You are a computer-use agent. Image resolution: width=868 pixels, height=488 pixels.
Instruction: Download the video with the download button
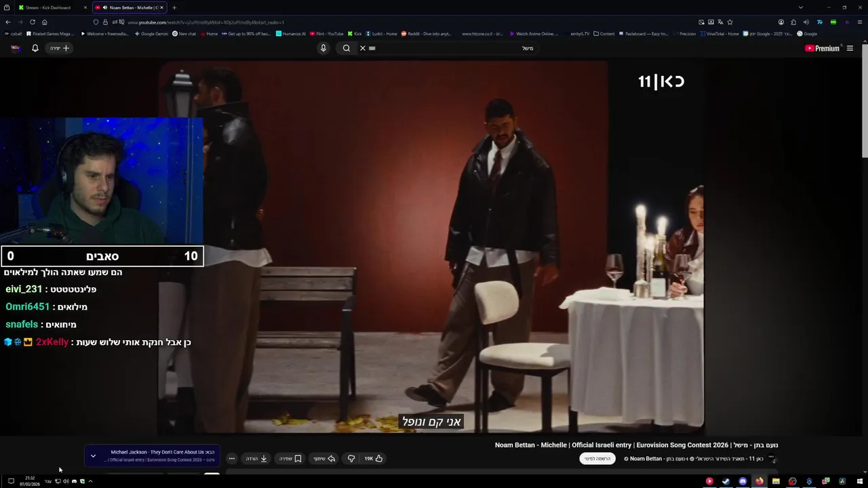click(256, 458)
